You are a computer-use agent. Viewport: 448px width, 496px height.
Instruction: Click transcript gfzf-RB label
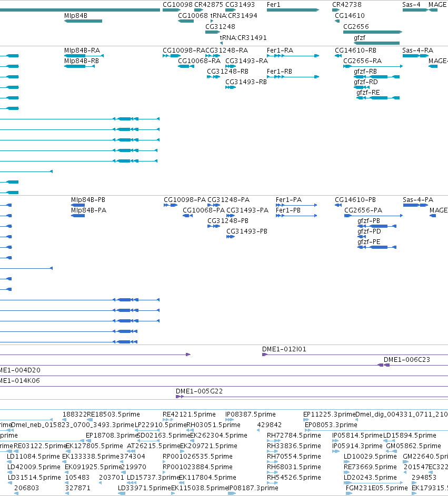click(365, 72)
